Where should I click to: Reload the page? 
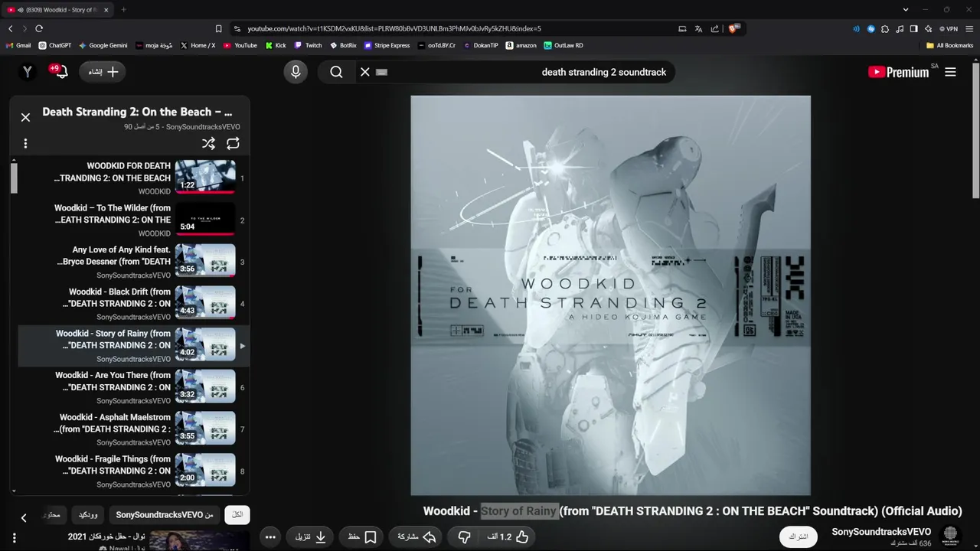pos(39,28)
